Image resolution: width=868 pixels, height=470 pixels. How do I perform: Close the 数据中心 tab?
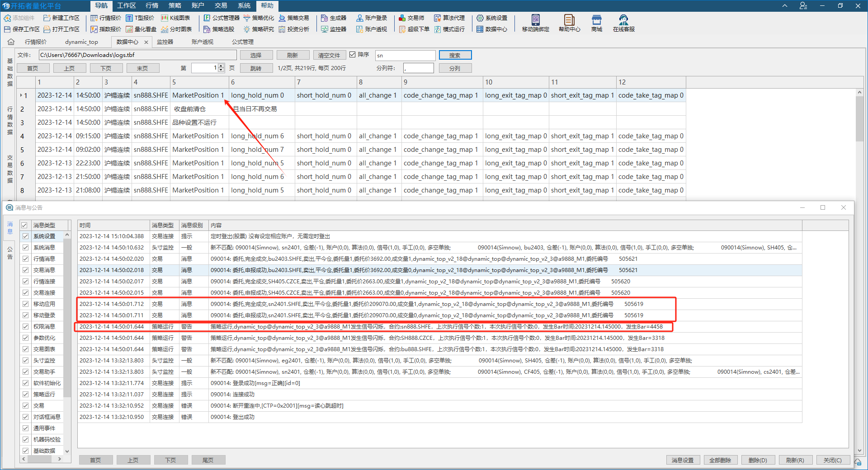coord(146,42)
